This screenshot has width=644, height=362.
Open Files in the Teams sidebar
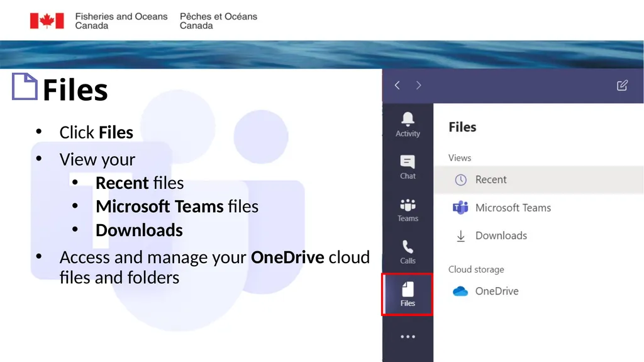click(x=408, y=294)
